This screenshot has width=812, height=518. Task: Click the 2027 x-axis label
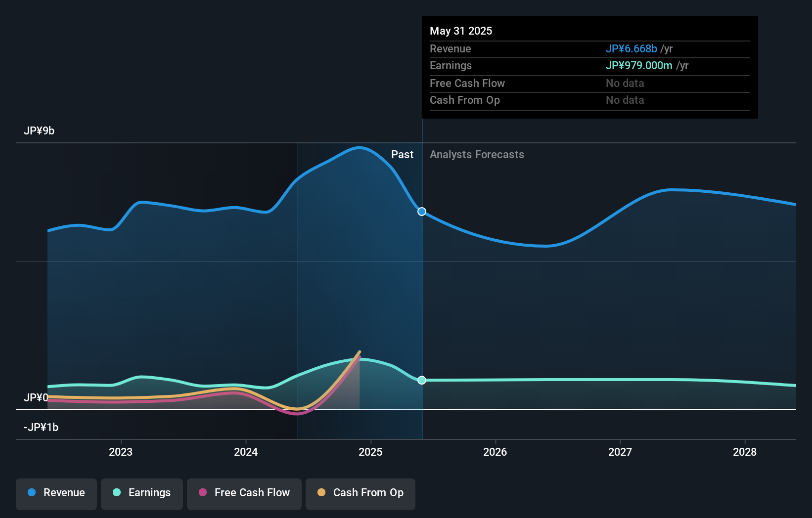tap(620, 452)
